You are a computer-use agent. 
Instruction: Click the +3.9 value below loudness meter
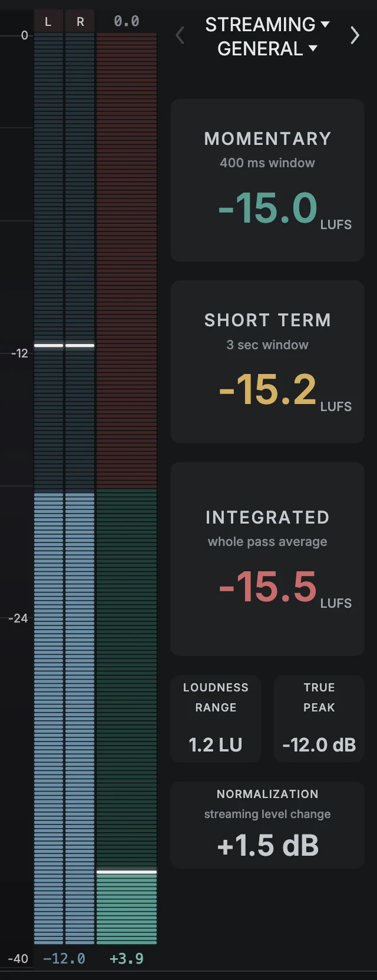(x=127, y=958)
